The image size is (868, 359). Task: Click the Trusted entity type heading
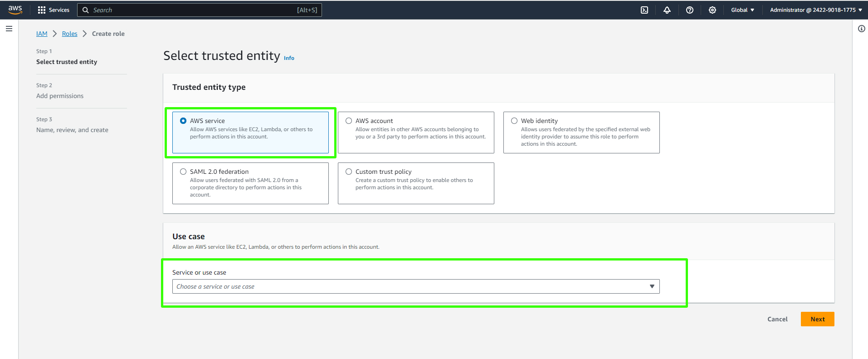click(x=209, y=87)
